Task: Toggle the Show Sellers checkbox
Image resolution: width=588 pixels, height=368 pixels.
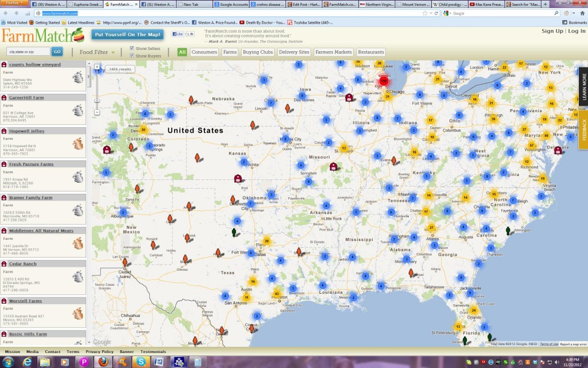Action: pyautogui.click(x=131, y=48)
